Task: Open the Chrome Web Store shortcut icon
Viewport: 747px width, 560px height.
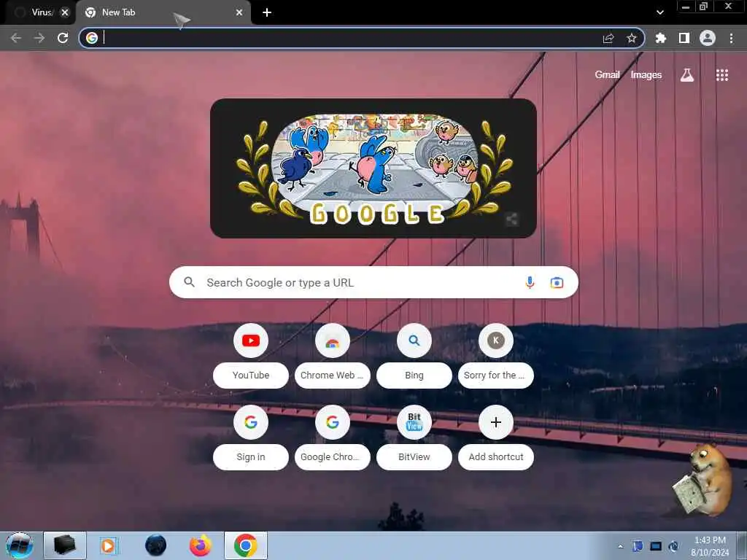Action: [x=333, y=341]
